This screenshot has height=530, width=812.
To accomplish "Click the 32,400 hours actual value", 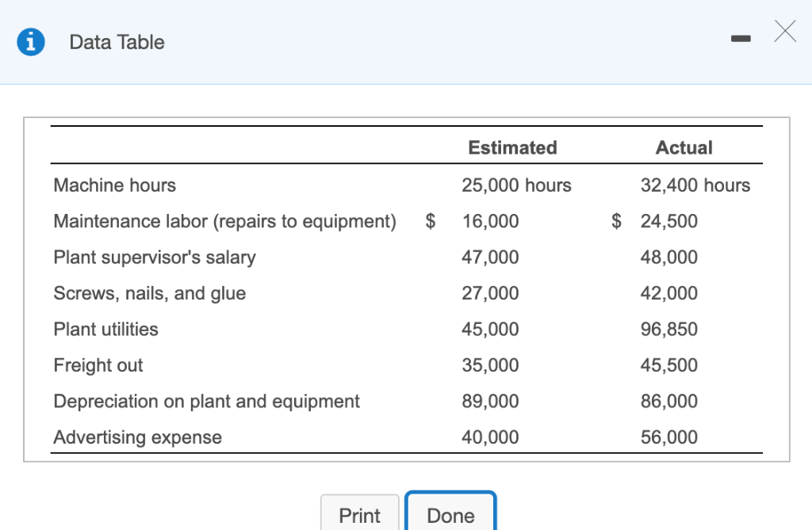I will [695, 185].
